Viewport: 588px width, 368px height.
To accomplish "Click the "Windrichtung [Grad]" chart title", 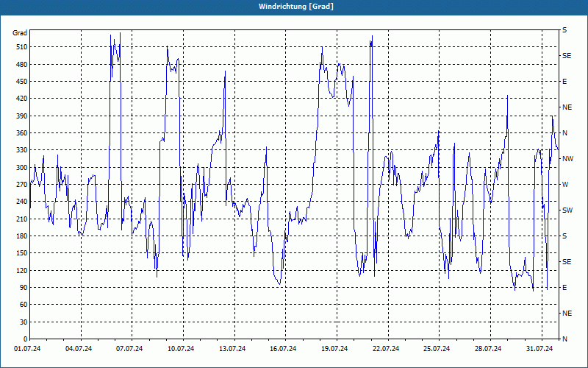I will click(x=296, y=7).
